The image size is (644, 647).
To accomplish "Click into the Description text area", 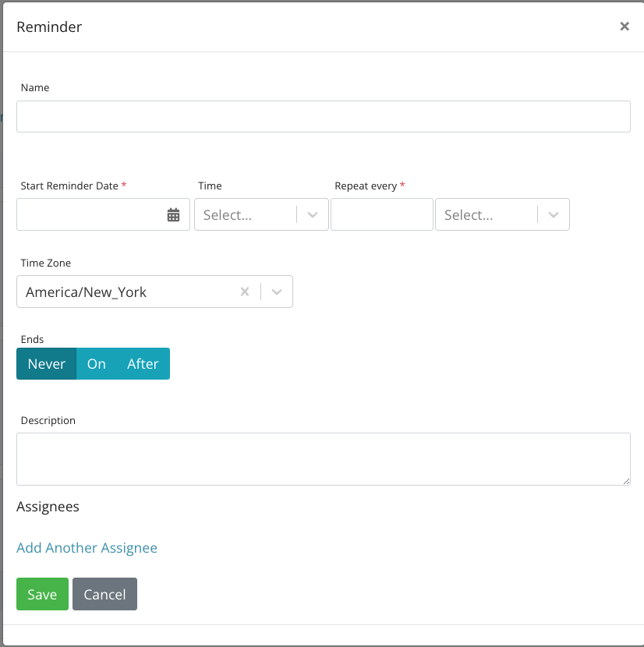I will pyautogui.click(x=323, y=459).
